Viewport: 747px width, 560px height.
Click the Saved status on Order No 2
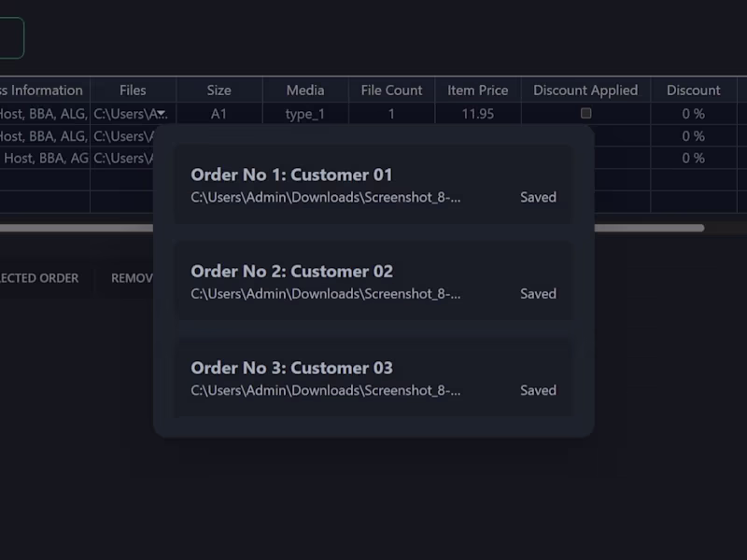click(x=538, y=293)
